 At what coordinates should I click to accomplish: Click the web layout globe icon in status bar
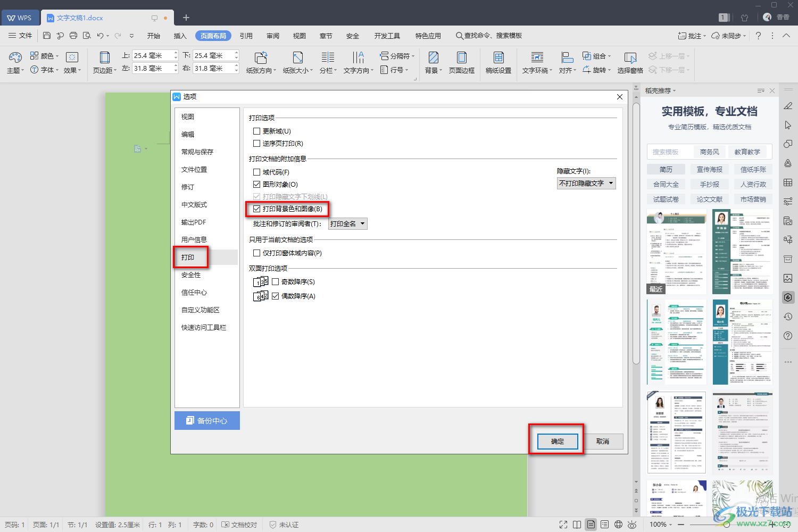click(618, 525)
